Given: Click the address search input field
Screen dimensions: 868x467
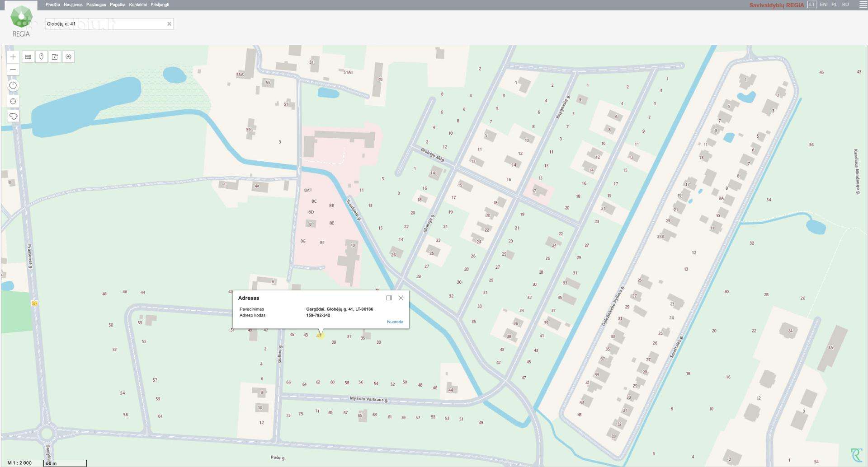Looking at the screenshot, I should point(105,24).
